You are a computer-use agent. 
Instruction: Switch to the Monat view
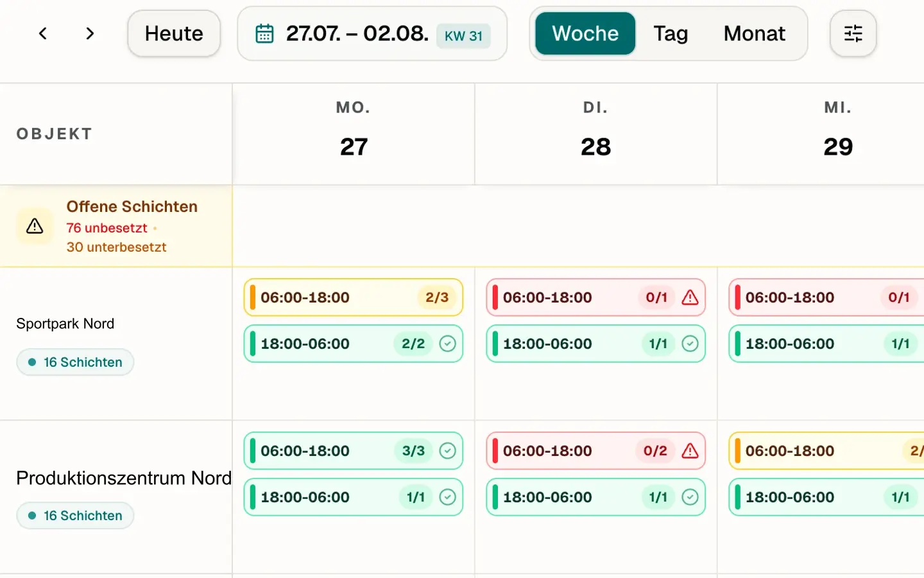754,33
